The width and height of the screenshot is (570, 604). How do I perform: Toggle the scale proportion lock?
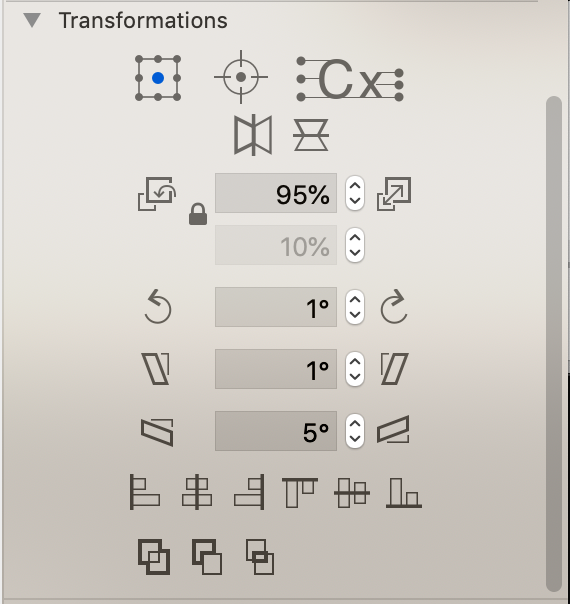pos(198,214)
